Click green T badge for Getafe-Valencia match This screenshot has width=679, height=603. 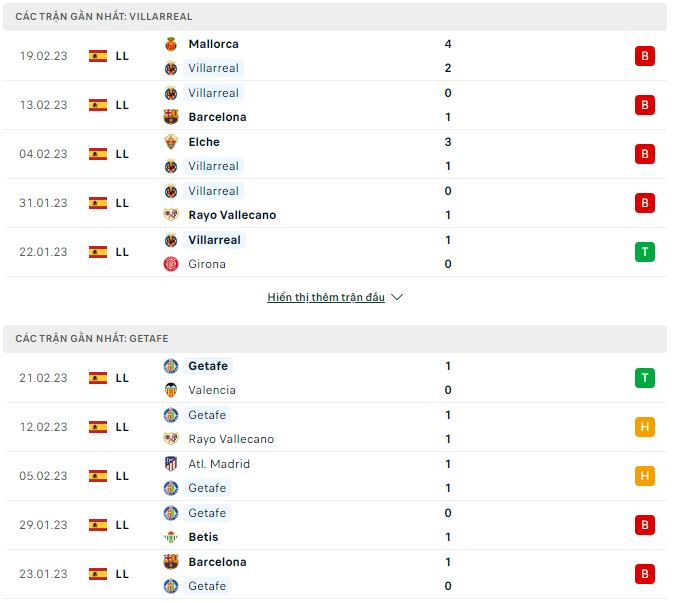645,378
